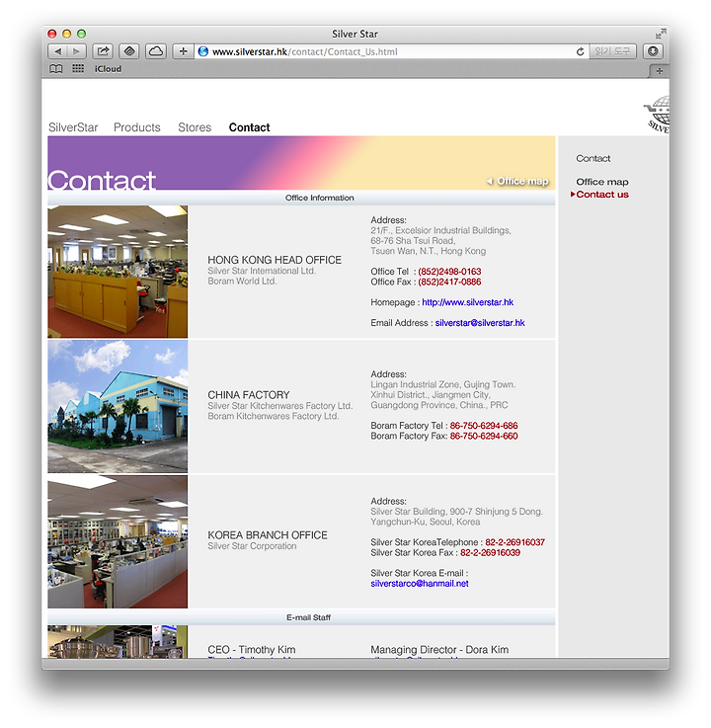Click the silverstar@silverstar.hk email link
This screenshot has height=728, width=711.
tap(480, 323)
